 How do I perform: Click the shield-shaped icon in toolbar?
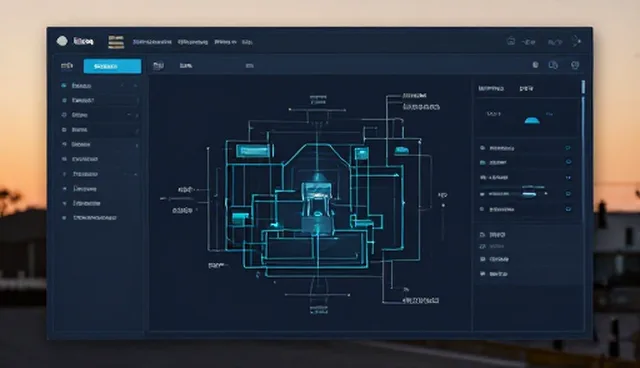(575, 65)
